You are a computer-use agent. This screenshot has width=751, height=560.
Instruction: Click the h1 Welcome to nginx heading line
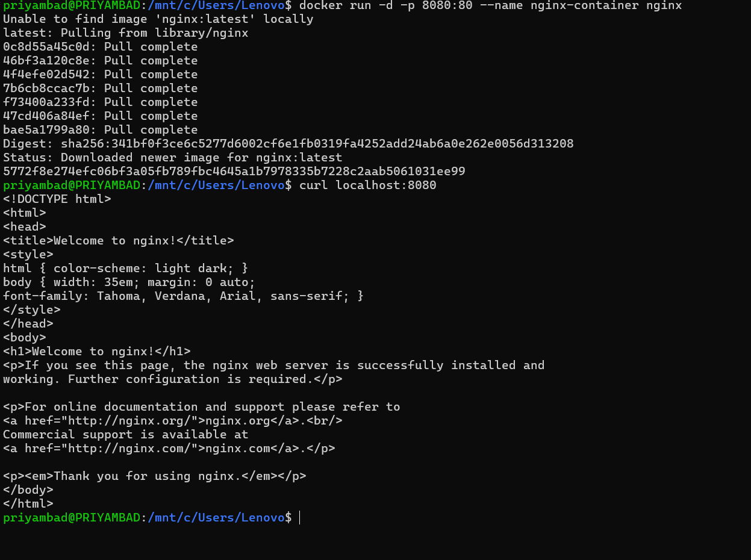click(96, 352)
